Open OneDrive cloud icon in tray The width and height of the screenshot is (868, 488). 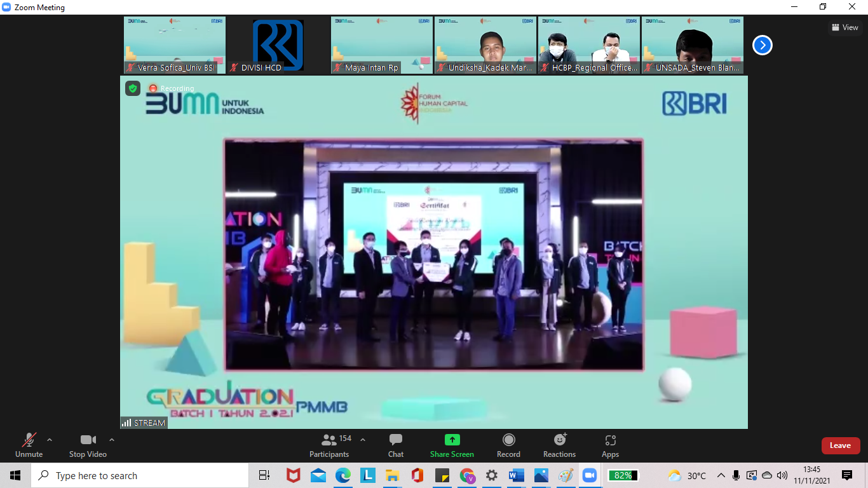click(x=767, y=475)
